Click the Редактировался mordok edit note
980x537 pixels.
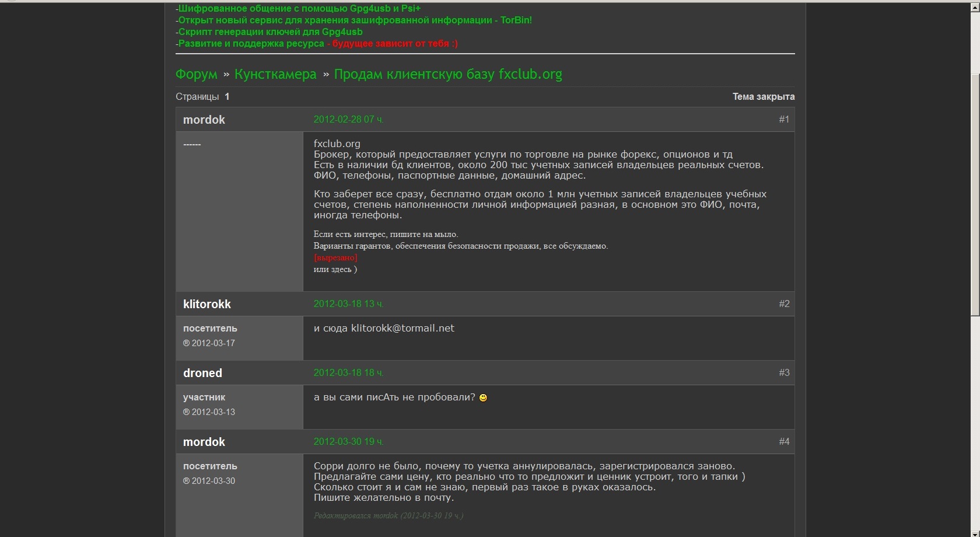[388, 516]
